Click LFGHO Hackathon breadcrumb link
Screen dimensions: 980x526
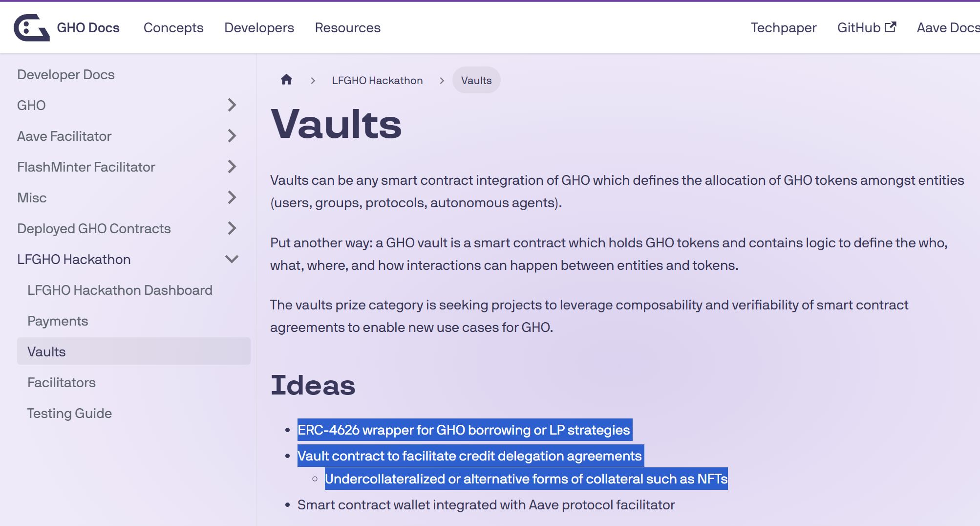[x=377, y=80]
